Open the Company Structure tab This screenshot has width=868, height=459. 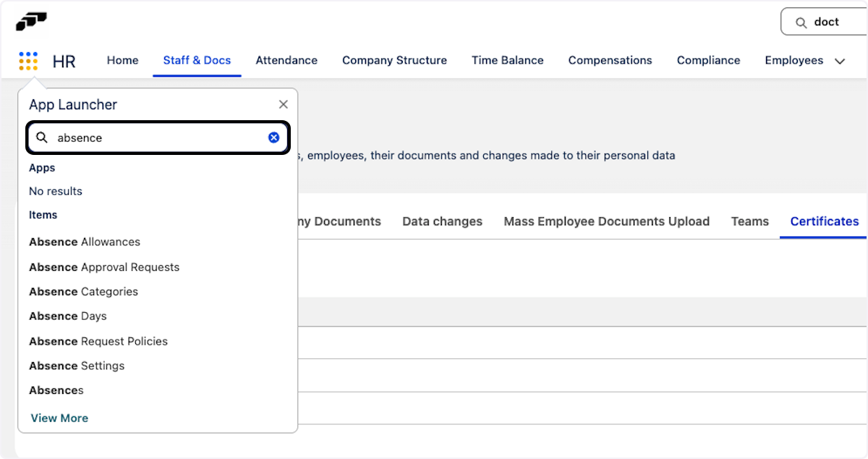394,61
